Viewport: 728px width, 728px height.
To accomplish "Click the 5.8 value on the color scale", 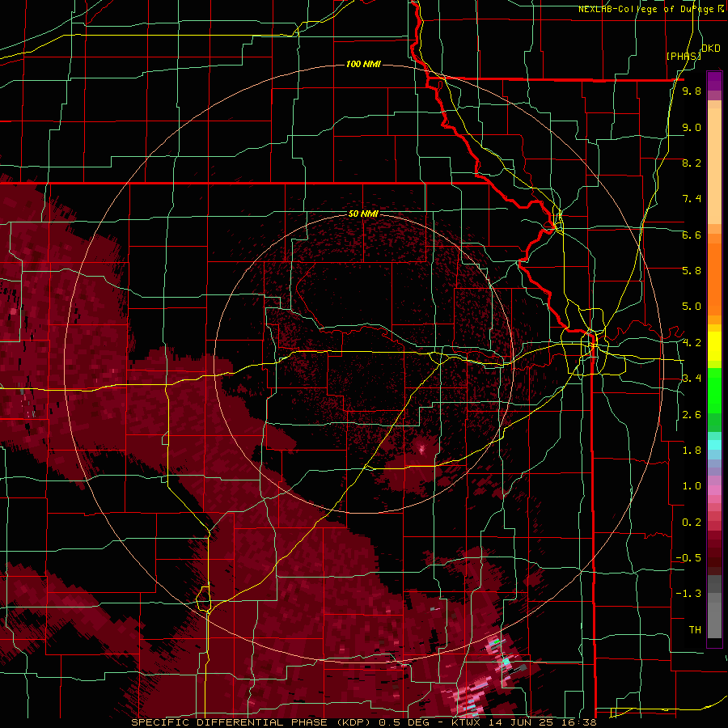I will (692, 271).
